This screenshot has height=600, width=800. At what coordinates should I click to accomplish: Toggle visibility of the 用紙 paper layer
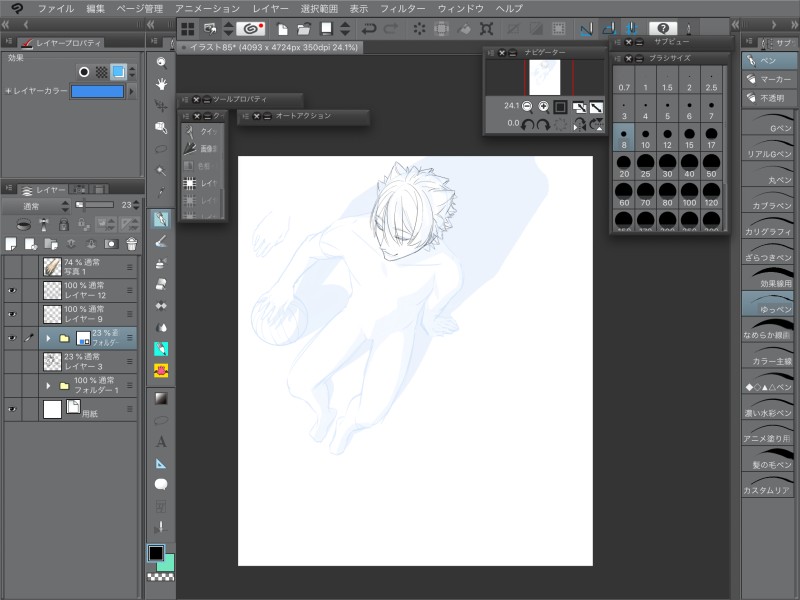click(x=12, y=409)
